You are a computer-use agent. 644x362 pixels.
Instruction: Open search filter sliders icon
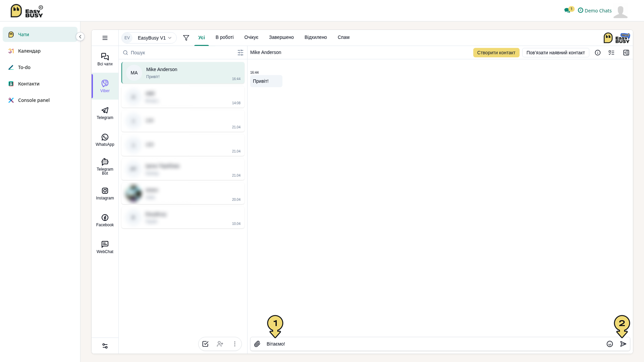tap(240, 53)
